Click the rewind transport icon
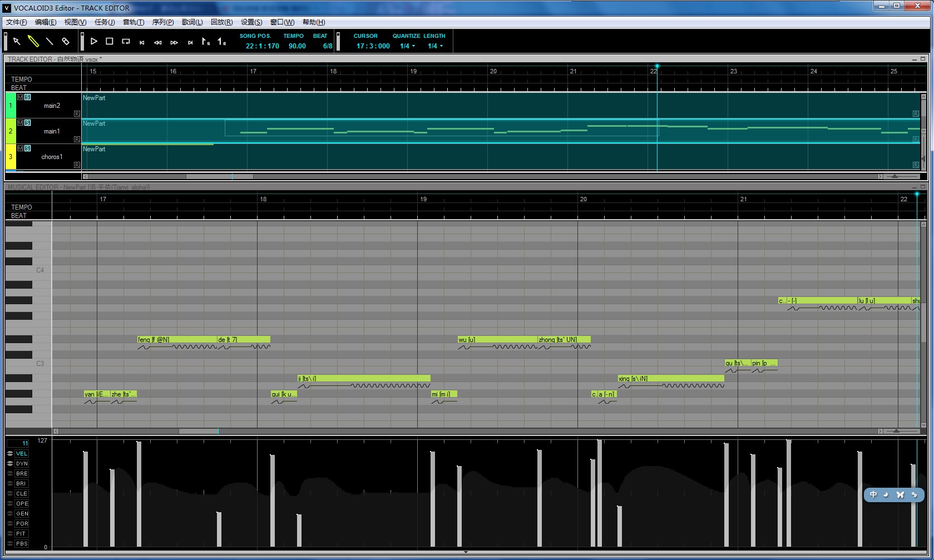The image size is (934, 560). pos(158,42)
